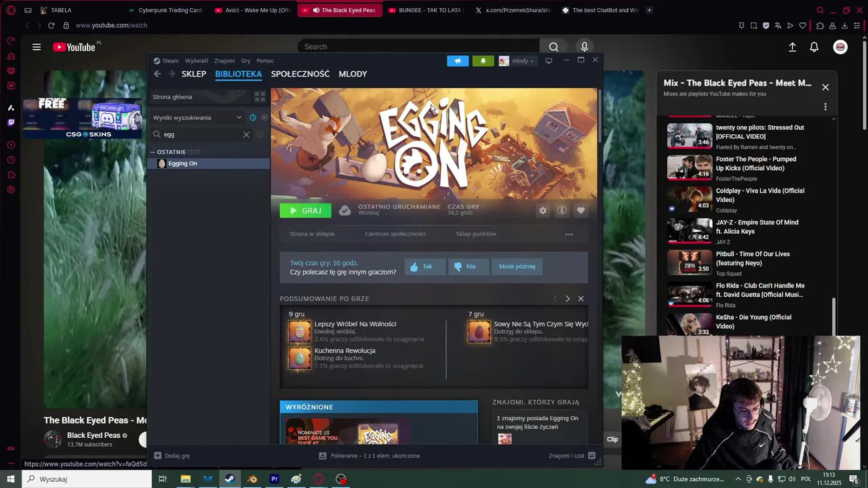Image resolution: width=868 pixels, height=488 pixels.
Task: Close the YouTube Mix playlist panel
Action: (825, 87)
